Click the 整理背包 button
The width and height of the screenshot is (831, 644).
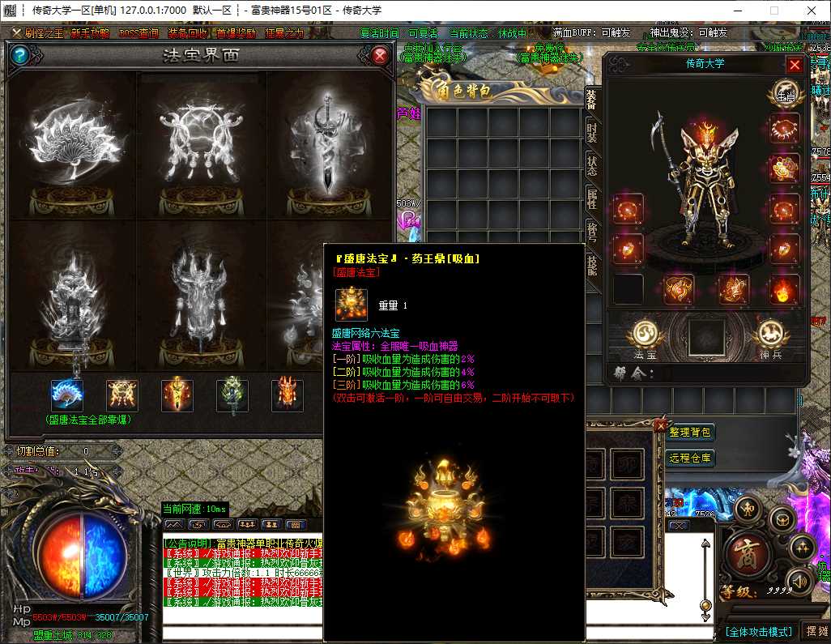689,432
